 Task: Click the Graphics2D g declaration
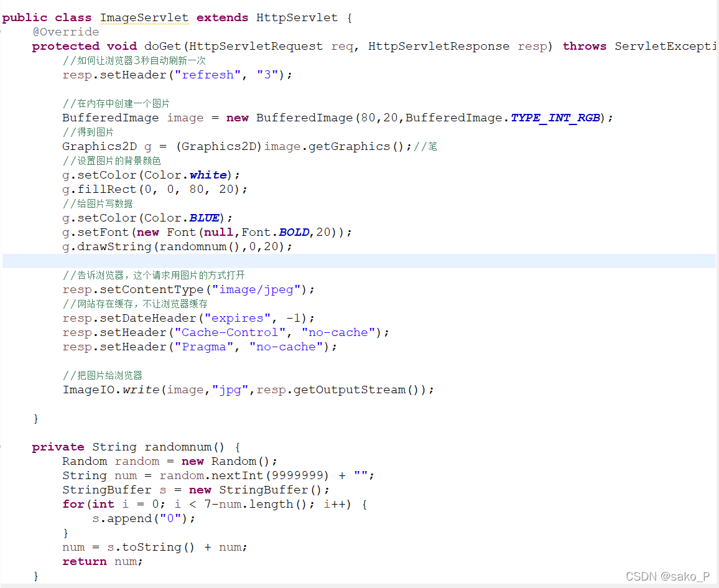(107, 147)
